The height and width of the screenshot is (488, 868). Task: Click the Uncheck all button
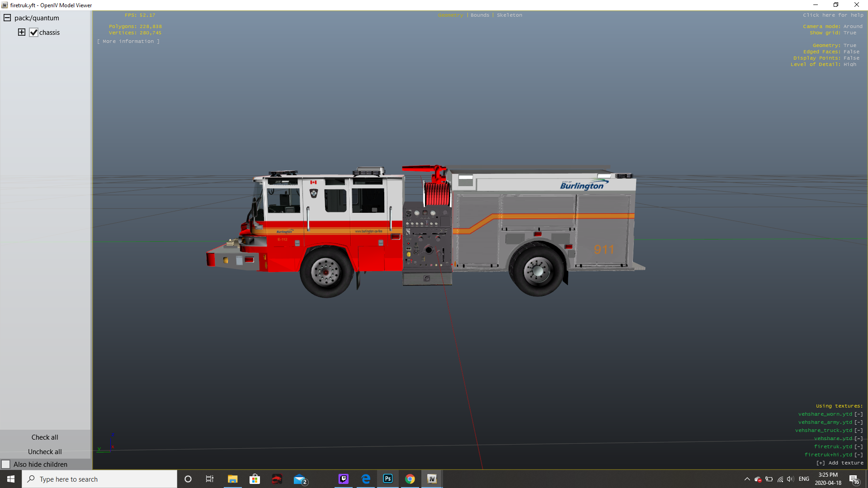coord(45,451)
